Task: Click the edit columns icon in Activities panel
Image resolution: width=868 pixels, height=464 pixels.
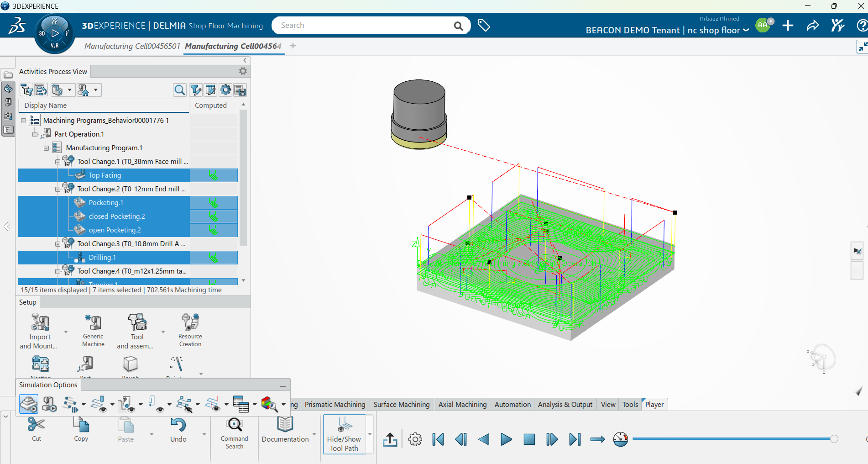Action: coord(210,90)
